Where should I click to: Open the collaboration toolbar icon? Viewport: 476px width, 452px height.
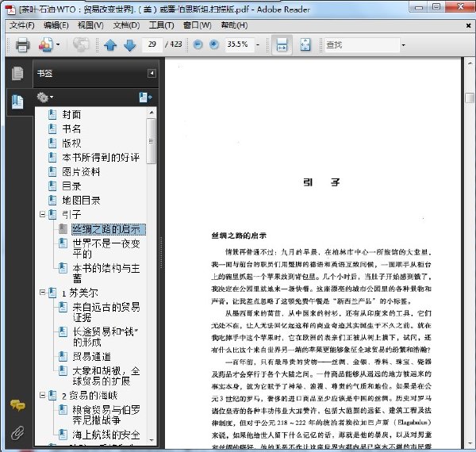46,45
